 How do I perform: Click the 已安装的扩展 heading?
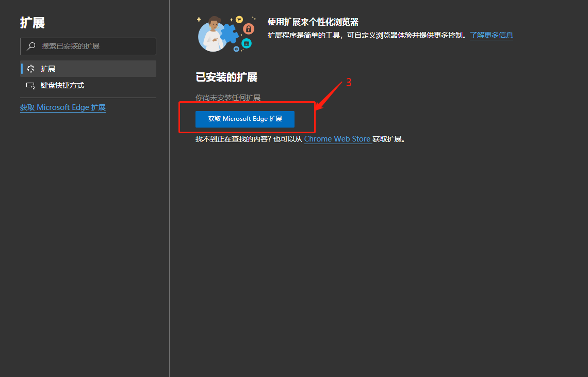[x=226, y=77]
